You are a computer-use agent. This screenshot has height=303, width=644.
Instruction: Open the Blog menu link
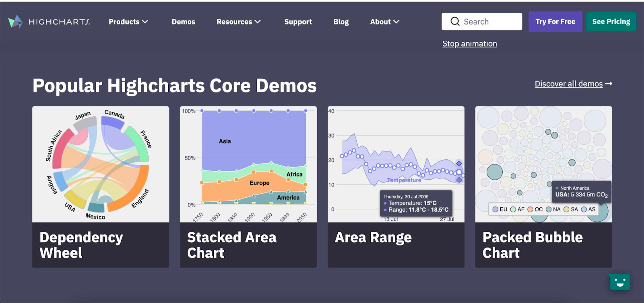tap(341, 22)
